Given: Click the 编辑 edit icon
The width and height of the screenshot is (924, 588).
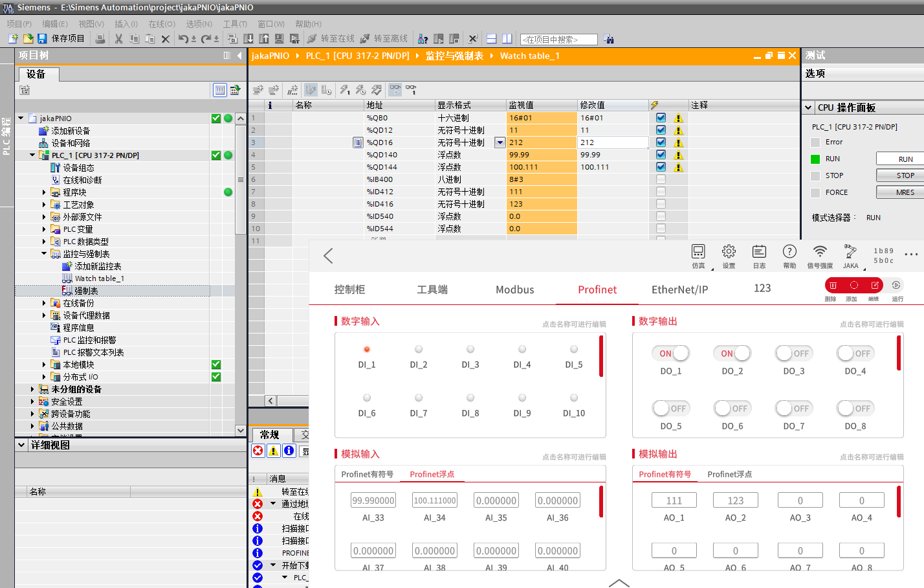Looking at the screenshot, I should pos(875,286).
